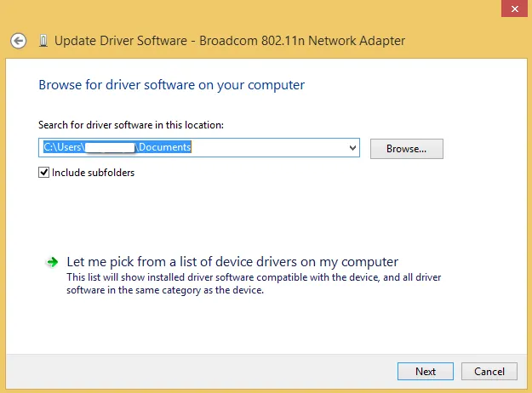Image resolution: width=532 pixels, height=393 pixels.
Task: Click the Documents part of the path
Action: [164, 147]
